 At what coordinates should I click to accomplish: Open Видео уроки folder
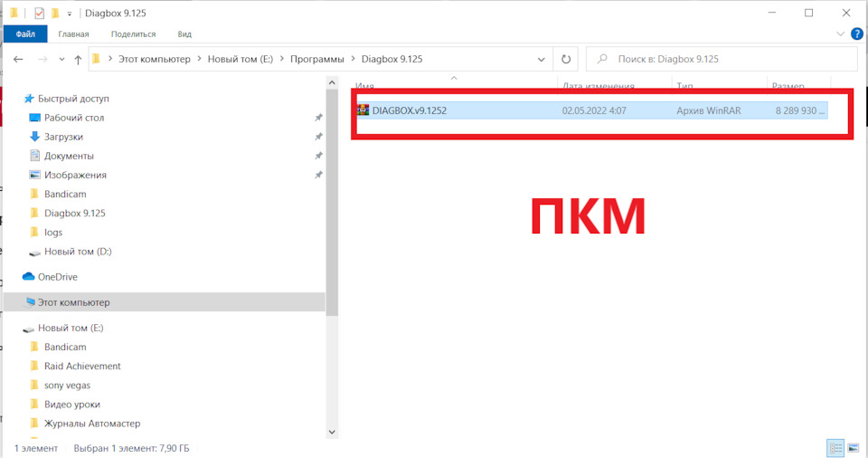(x=72, y=405)
